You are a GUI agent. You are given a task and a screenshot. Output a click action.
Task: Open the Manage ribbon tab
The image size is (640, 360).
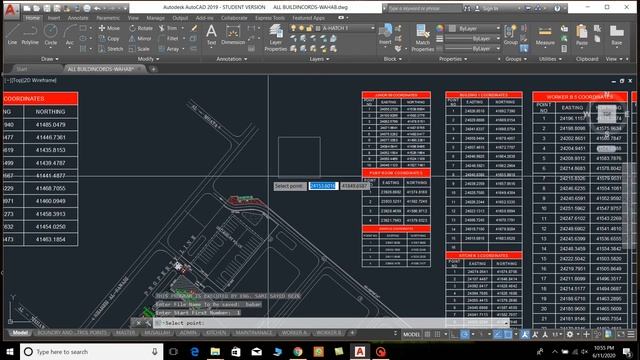(156, 18)
